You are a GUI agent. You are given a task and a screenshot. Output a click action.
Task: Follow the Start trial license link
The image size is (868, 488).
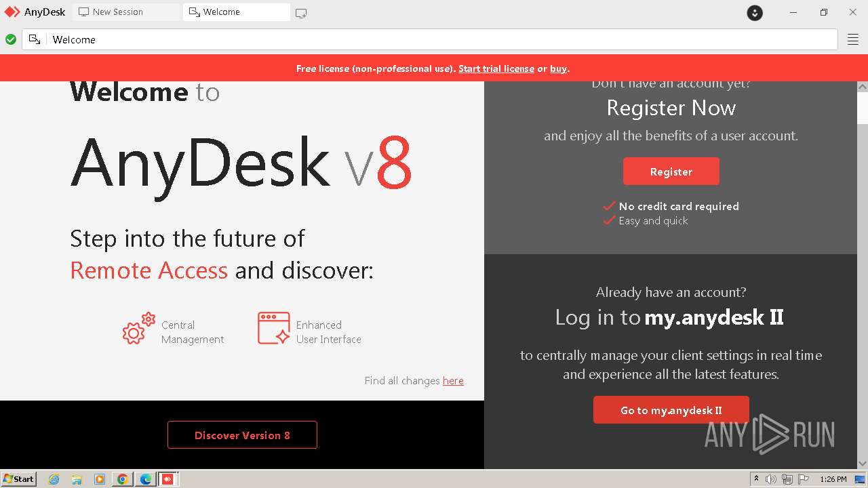pyautogui.click(x=496, y=68)
